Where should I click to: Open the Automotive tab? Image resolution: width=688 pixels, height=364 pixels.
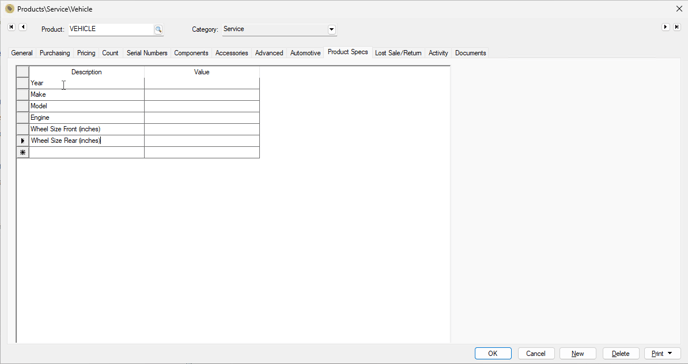(305, 53)
